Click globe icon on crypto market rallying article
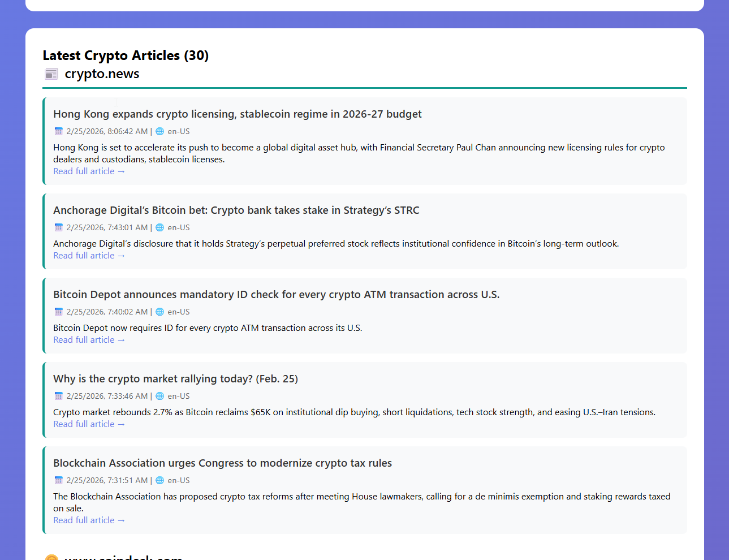 [160, 396]
